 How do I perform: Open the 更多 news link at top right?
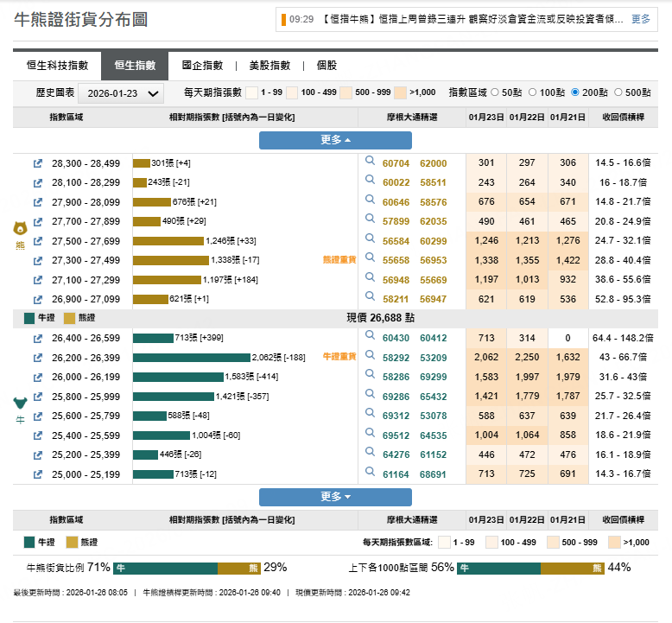[641, 19]
